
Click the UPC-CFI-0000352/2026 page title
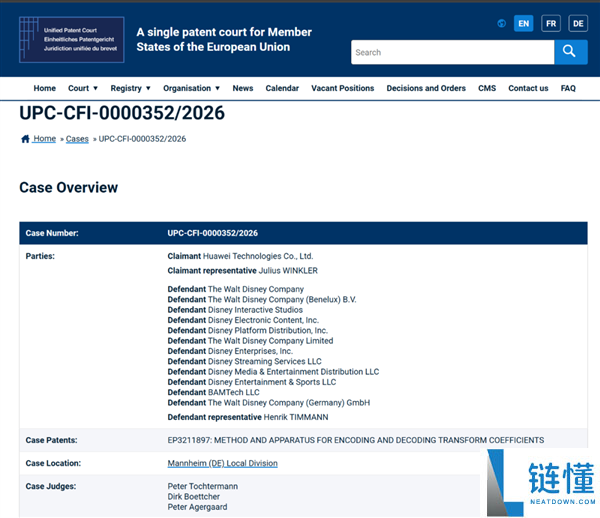122,113
